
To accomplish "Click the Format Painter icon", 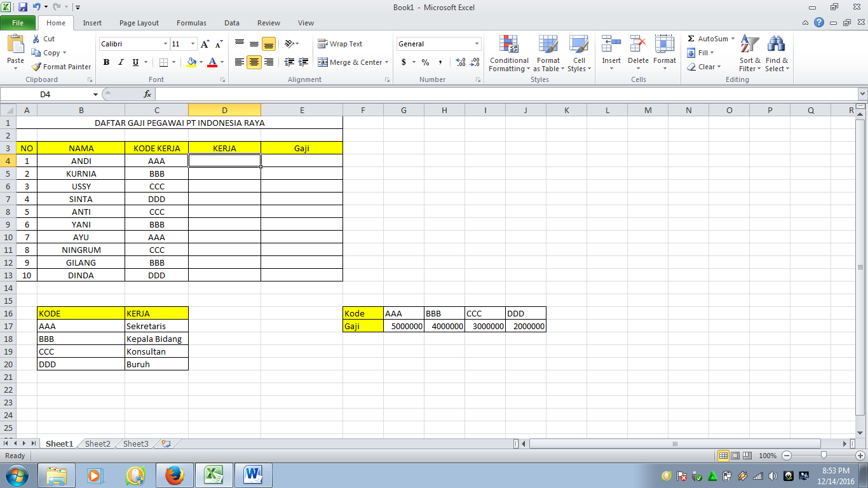I will (35, 66).
